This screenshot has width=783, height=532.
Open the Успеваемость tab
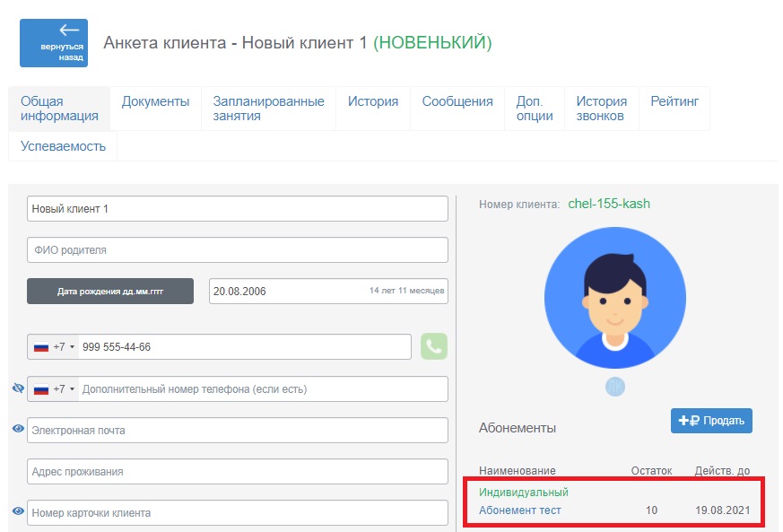(63, 146)
